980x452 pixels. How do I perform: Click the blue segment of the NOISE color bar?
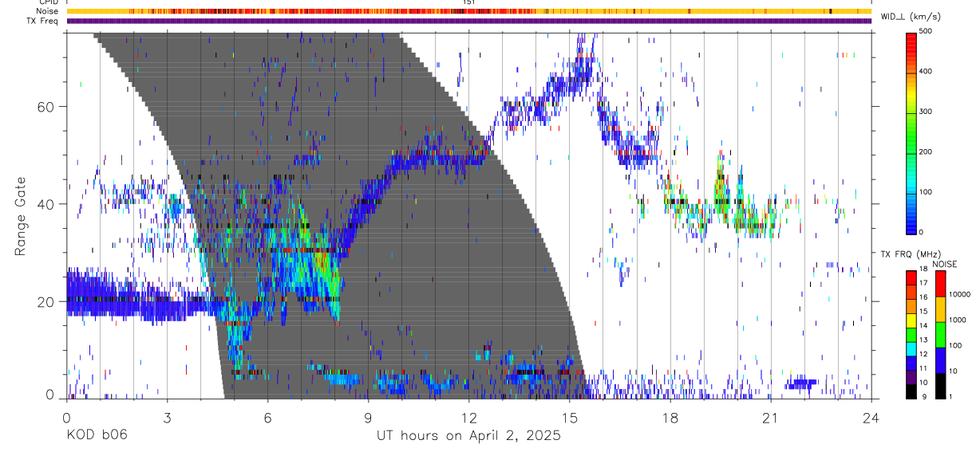[x=940, y=360]
